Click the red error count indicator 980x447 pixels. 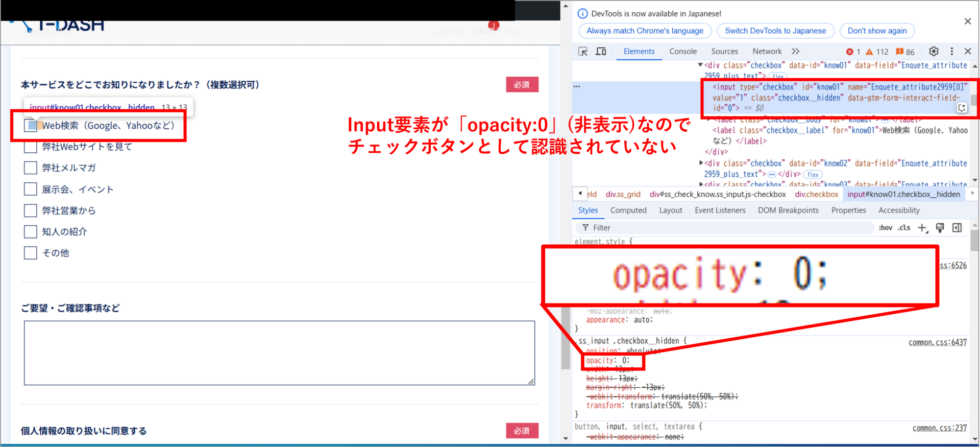pos(853,52)
